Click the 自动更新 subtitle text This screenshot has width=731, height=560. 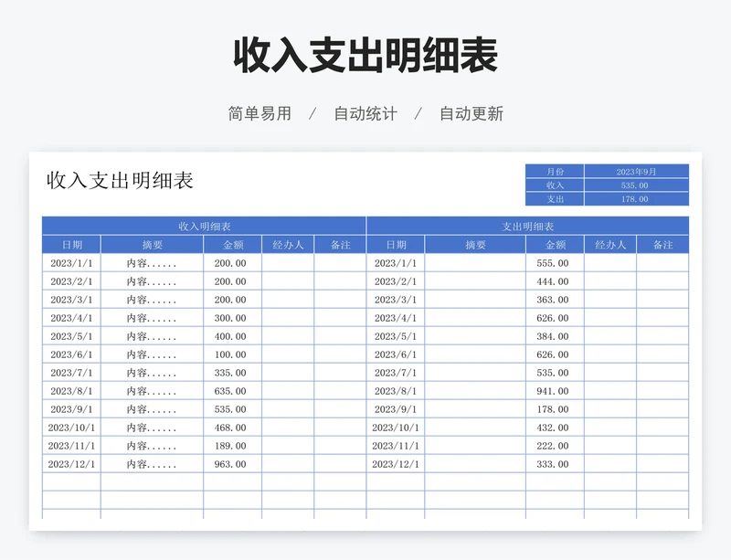(x=471, y=114)
